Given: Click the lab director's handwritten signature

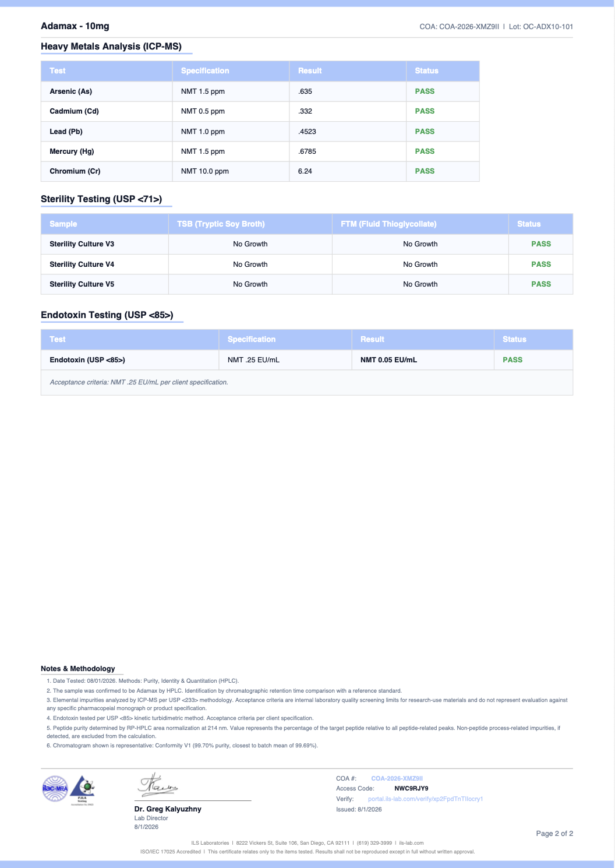Looking at the screenshot, I should tap(158, 785).
